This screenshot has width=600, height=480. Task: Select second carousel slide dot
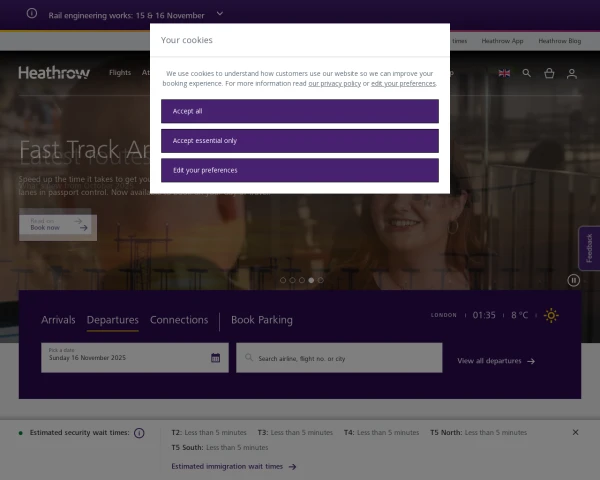[x=292, y=280]
